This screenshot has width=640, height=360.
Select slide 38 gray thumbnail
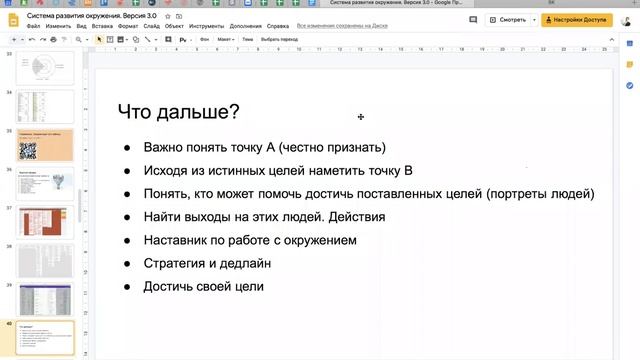45,261
